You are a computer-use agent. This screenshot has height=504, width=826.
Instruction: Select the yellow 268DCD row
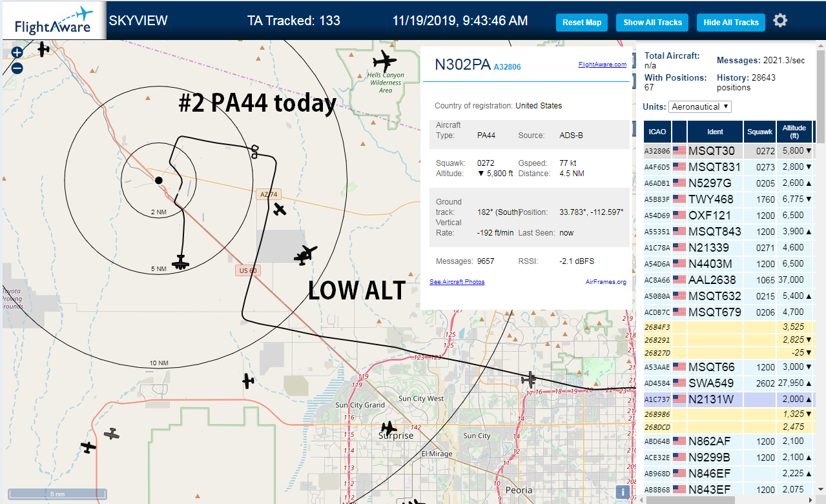tap(728, 427)
